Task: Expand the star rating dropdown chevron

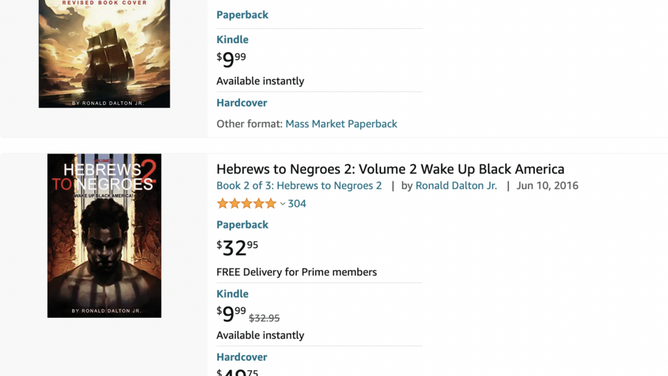Action: coord(282,204)
